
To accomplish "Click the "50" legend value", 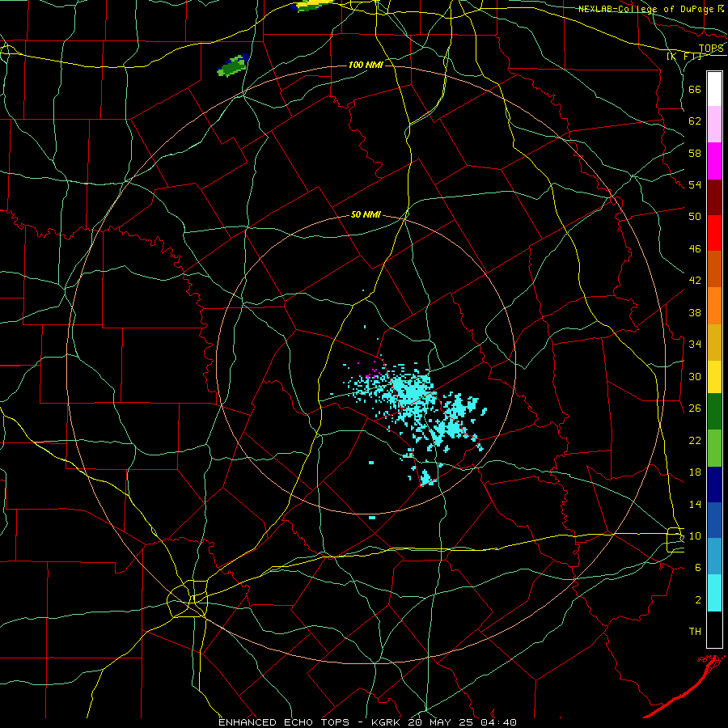I will click(695, 216).
